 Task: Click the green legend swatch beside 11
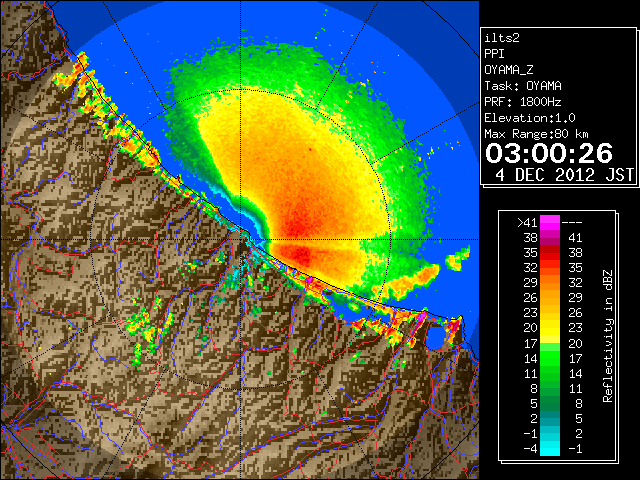click(550, 373)
